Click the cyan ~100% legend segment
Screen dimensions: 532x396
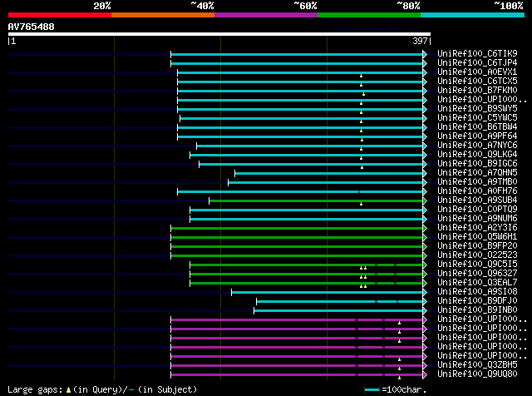coord(473,15)
